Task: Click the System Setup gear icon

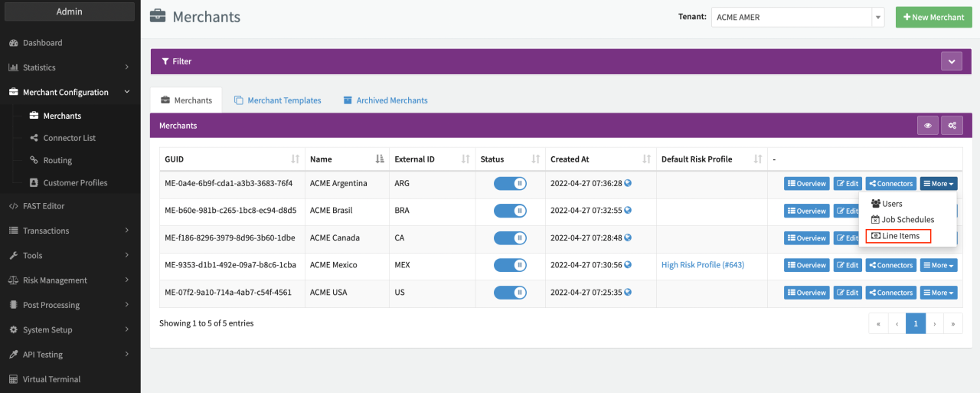Action: [x=13, y=329]
